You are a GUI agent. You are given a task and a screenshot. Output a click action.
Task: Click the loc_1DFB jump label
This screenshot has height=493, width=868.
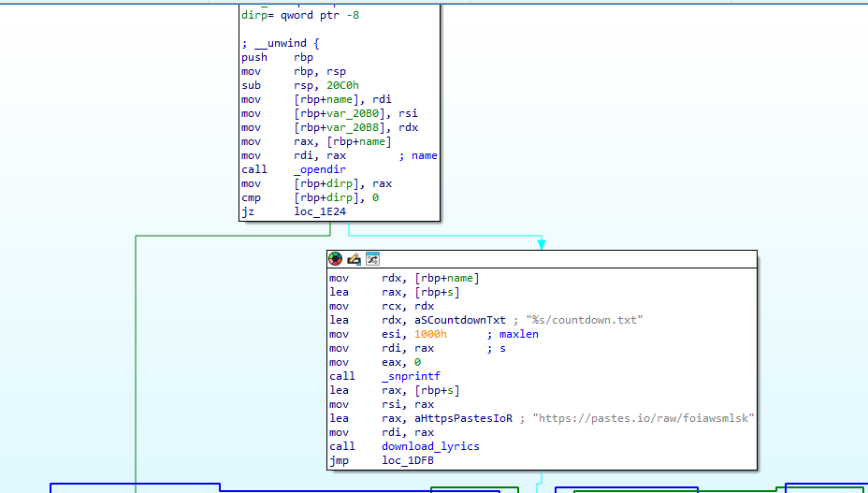408,460
